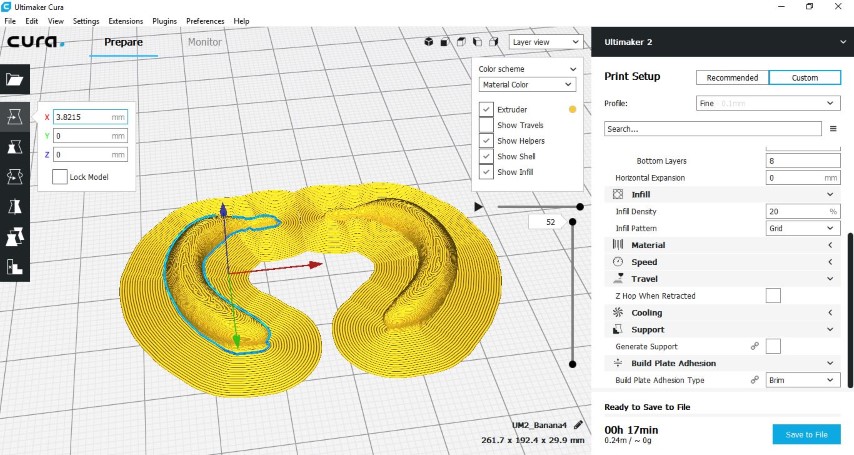Click the horizontal path slider handle
854x455 pixels.
click(580, 207)
